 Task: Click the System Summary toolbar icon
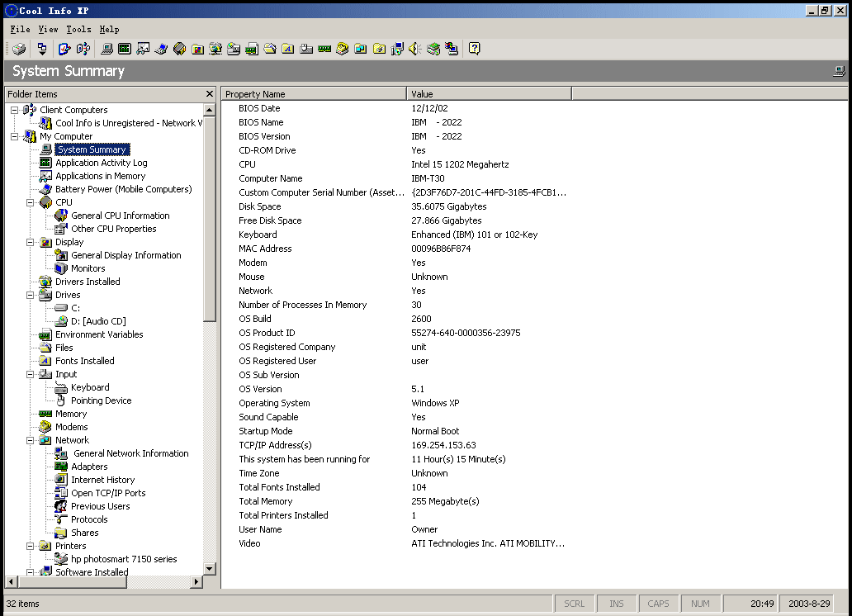pos(107,49)
